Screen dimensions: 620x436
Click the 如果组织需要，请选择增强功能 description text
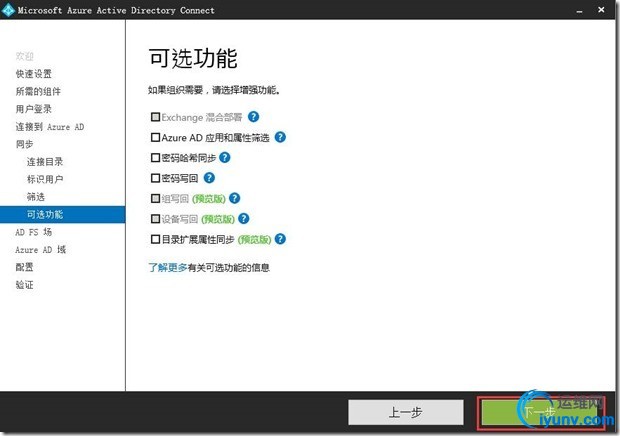click(x=215, y=90)
